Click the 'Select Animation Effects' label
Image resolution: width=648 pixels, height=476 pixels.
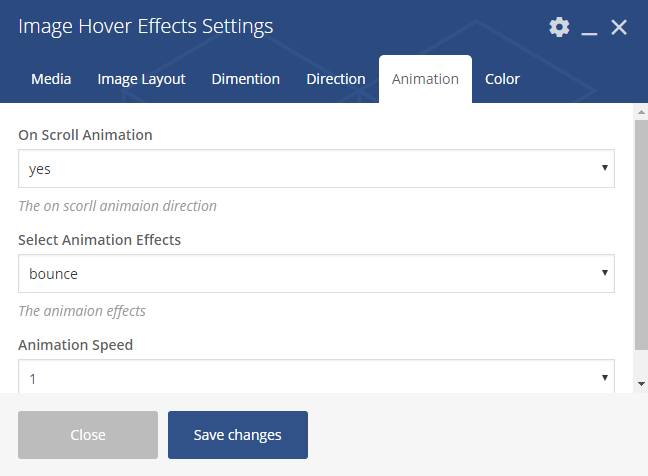(x=100, y=240)
